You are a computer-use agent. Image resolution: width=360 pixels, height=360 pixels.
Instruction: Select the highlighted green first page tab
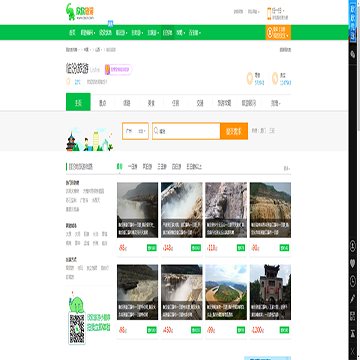78,102
